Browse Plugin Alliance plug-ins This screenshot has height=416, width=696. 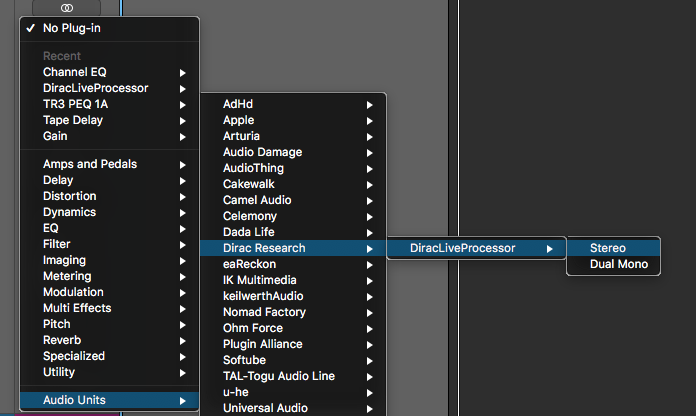click(264, 344)
